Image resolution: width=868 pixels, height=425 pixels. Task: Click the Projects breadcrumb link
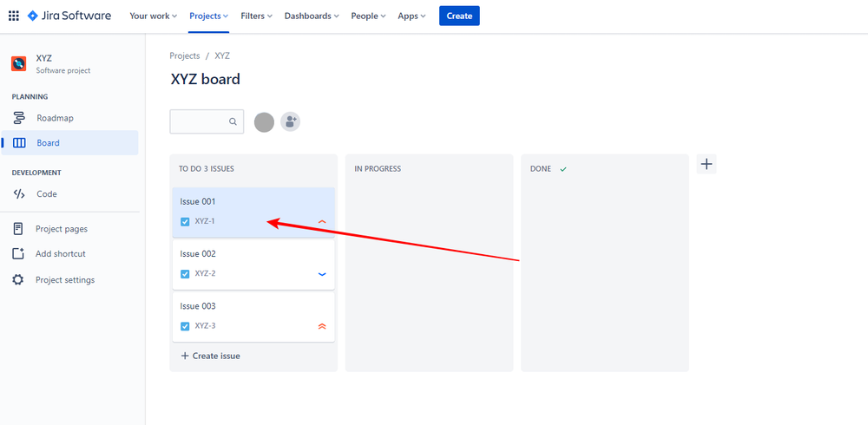click(185, 56)
